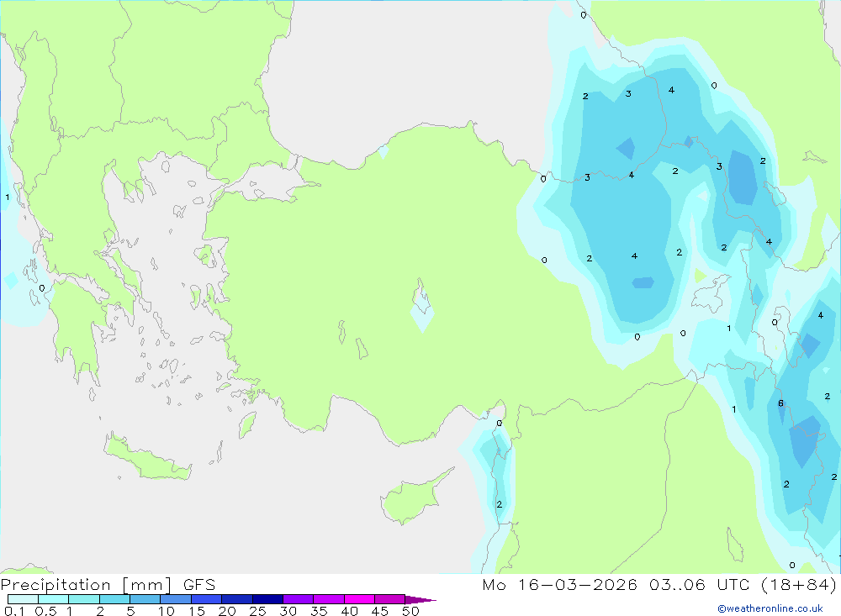Select the 30–35 mm purple legend swatch
The width and height of the screenshot is (841, 616).
[298, 599]
